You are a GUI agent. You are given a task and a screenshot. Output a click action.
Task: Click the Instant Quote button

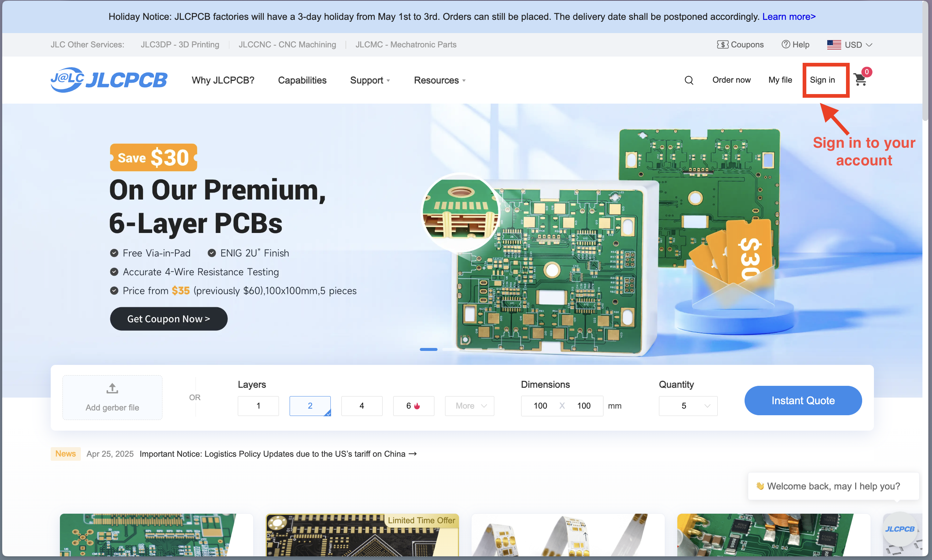[803, 401]
